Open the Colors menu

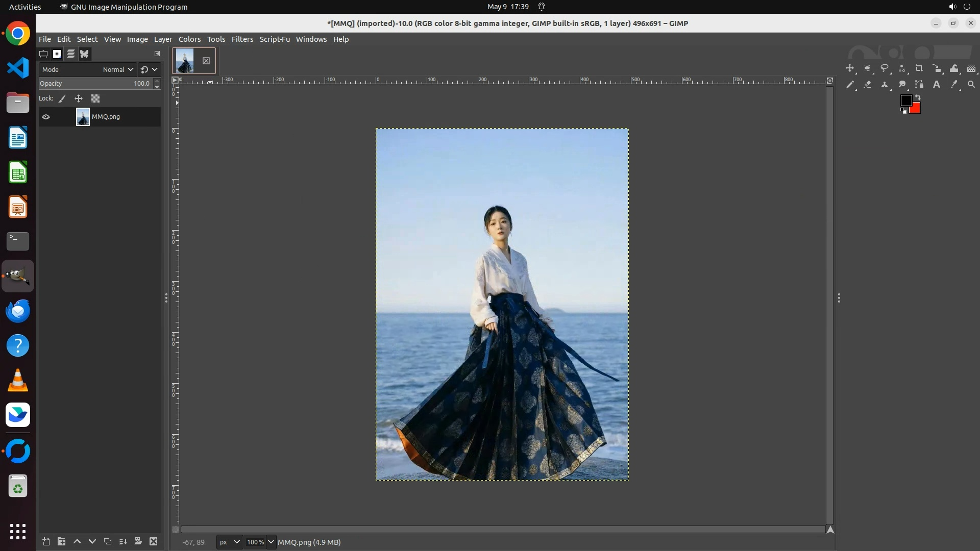click(x=189, y=39)
